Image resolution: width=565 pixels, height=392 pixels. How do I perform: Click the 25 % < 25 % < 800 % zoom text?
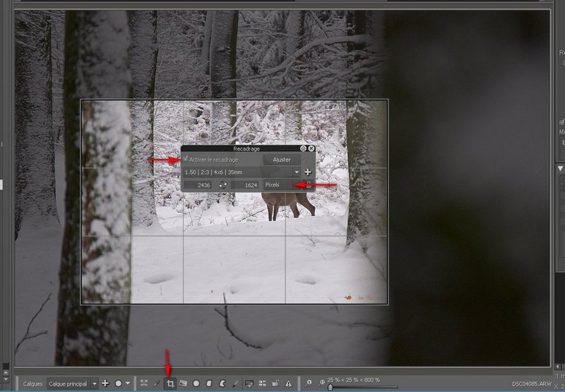click(354, 380)
